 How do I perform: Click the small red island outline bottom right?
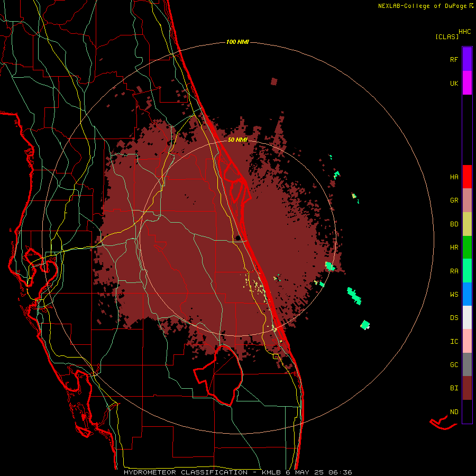pos(443,423)
